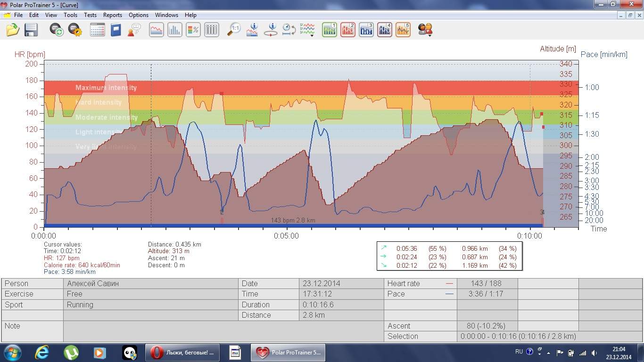Click the stopwatch time conversion icon

click(289, 30)
